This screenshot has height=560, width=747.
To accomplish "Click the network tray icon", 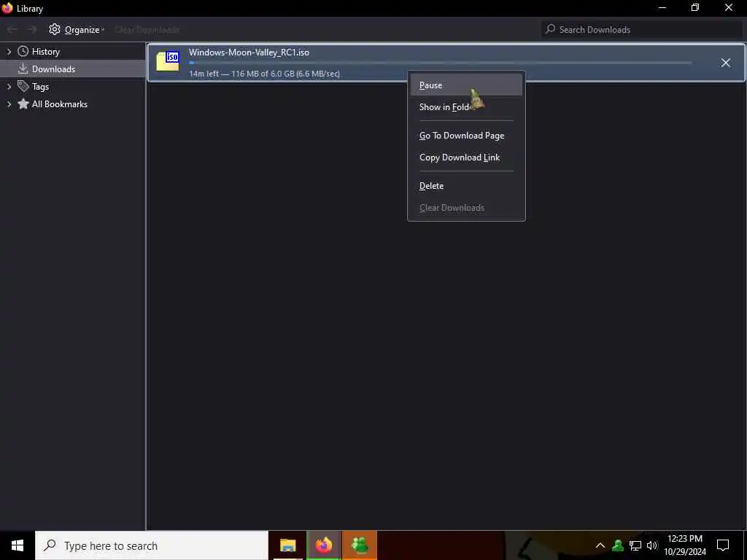I will 635,545.
